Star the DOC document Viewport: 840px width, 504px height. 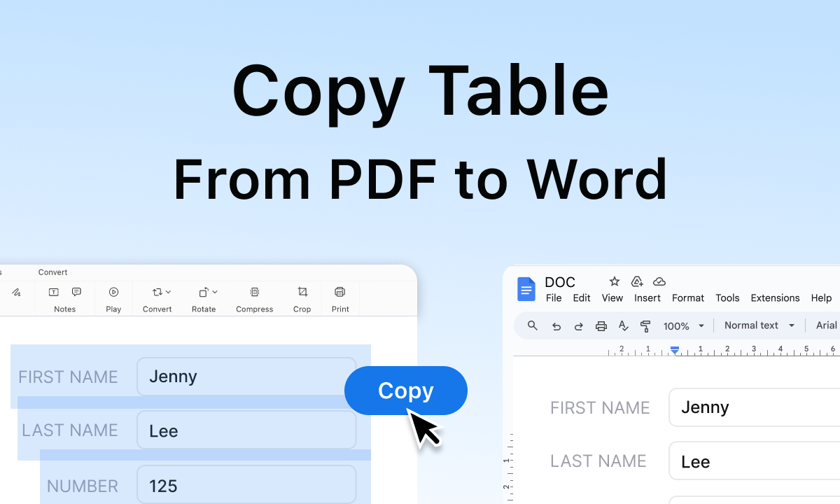[615, 281]
